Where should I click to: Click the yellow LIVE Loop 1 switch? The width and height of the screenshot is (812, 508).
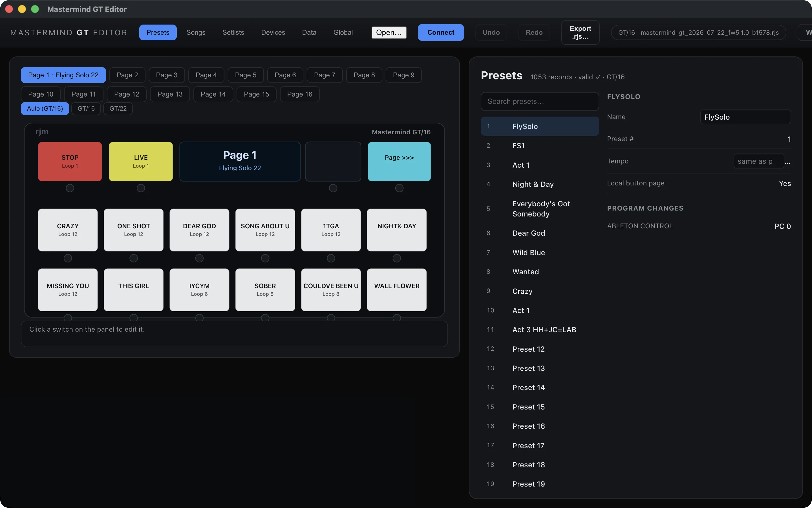(141, 162)
